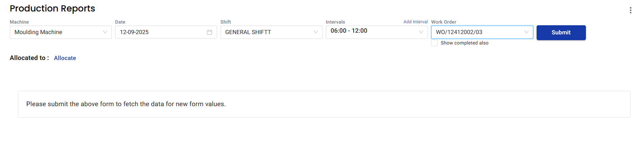Click the Intervals dropdown chevron arrow
Viewport: 644px width, 156px height.
coord(421,32)
